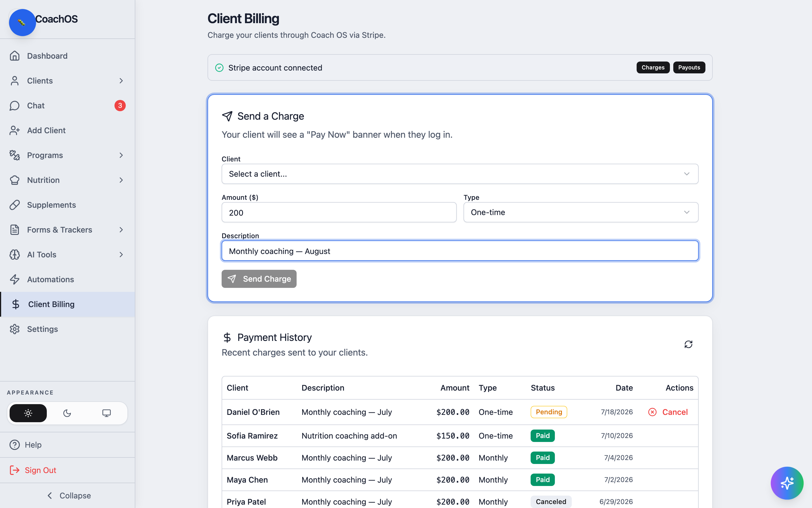Click the Maya Chen client name

pyautogui.click(x=247, y=480)
